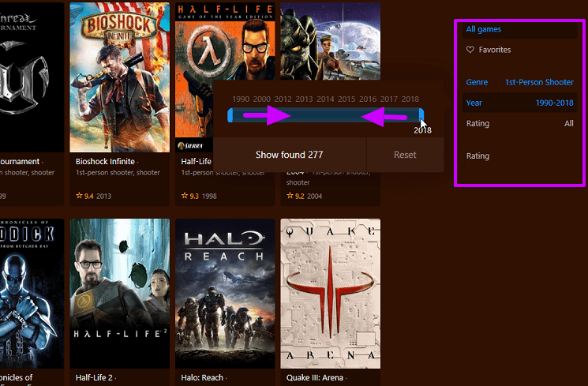Click the year range slider track
This screenshot has height=386, width=588.
point(326,114)
